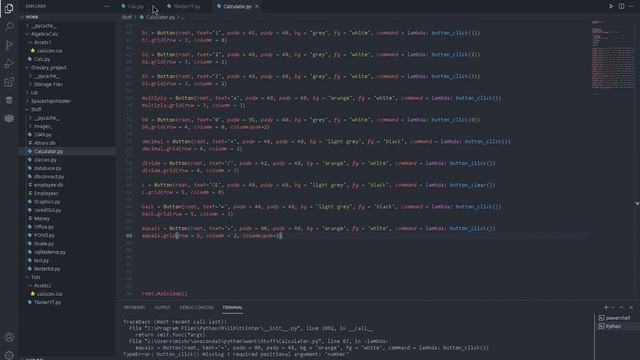Open the Run and Debug view icon
Viewport: 640px width, 360px height.
9,64
